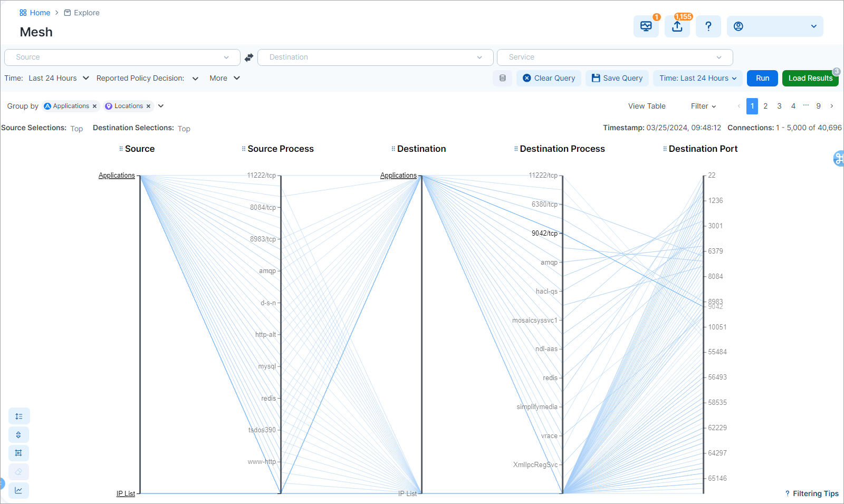Open the health monitor icon with badge 1
This screenshot has height=504, width=844.
tap(646, 26)
